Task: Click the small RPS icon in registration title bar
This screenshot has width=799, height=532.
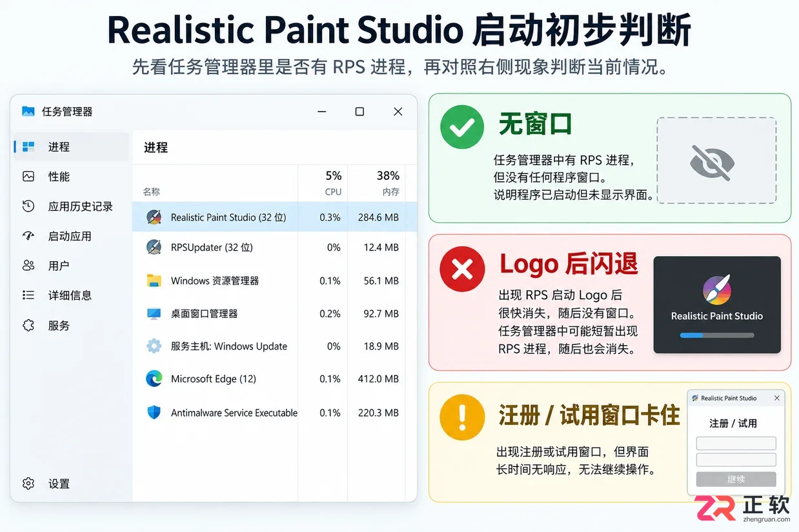Action: point(695,398)
